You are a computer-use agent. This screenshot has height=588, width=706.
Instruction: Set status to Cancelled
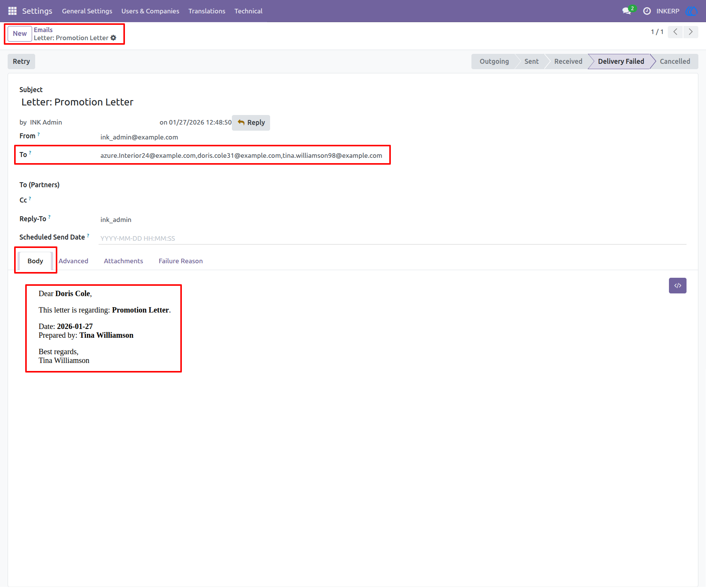[675, 62]
